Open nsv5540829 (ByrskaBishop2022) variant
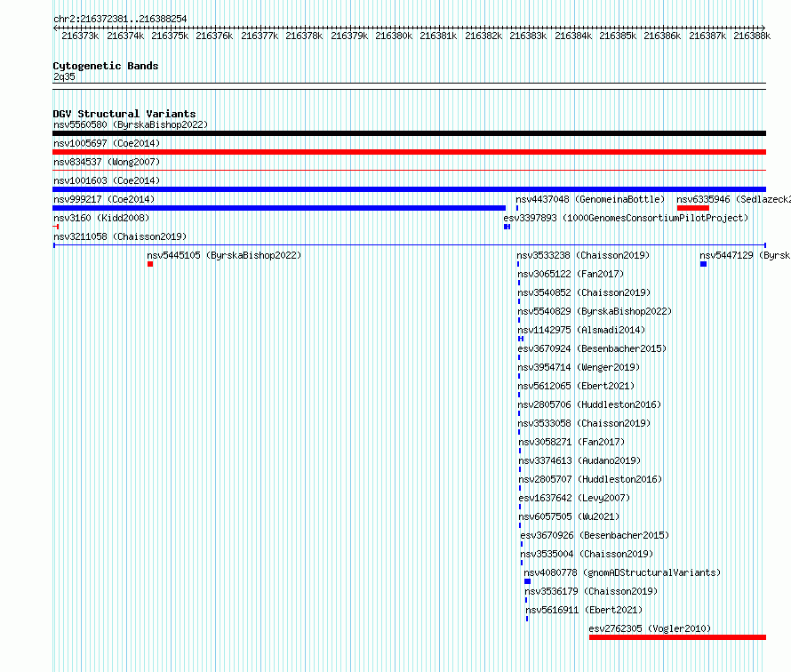The height and width of the screenshot is (672, 791). [595, 311]
